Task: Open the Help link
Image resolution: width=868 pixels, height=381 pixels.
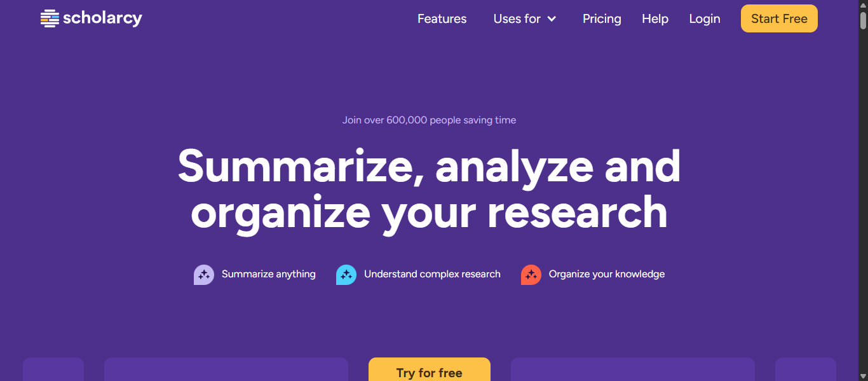Action: [654, 19]
